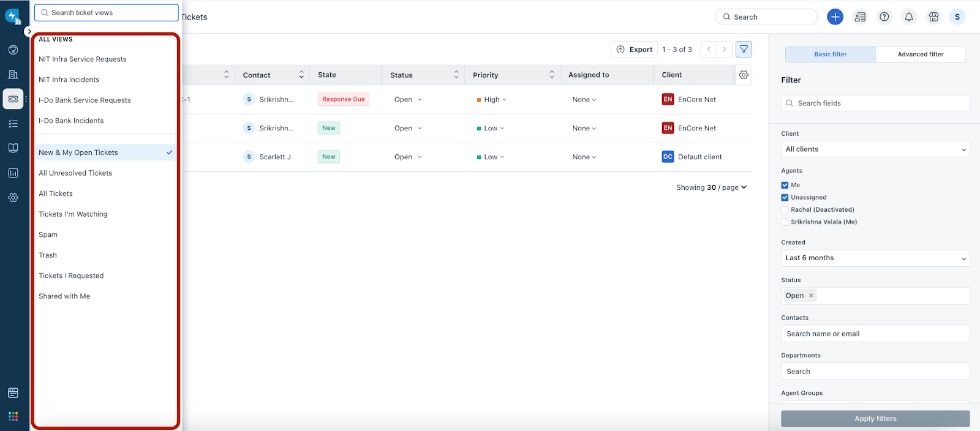Click the Response Due state badge
The height and width of the screenshot is (431, 980).
(344, 99)
